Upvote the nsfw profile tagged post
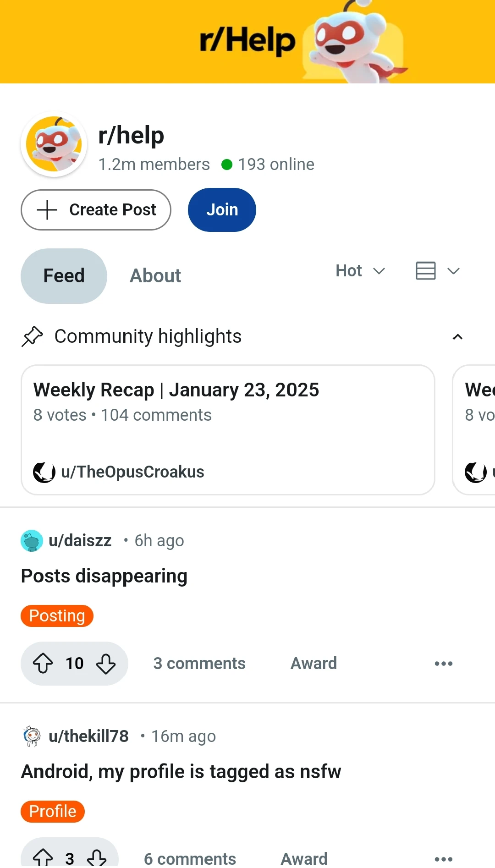 (x=43, y=857)
